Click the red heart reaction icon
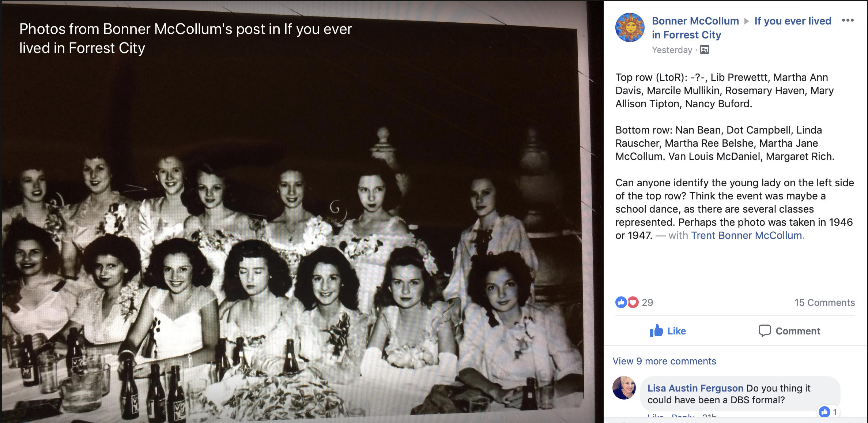Screen dimensions: 868x423 tap(633, 302)
